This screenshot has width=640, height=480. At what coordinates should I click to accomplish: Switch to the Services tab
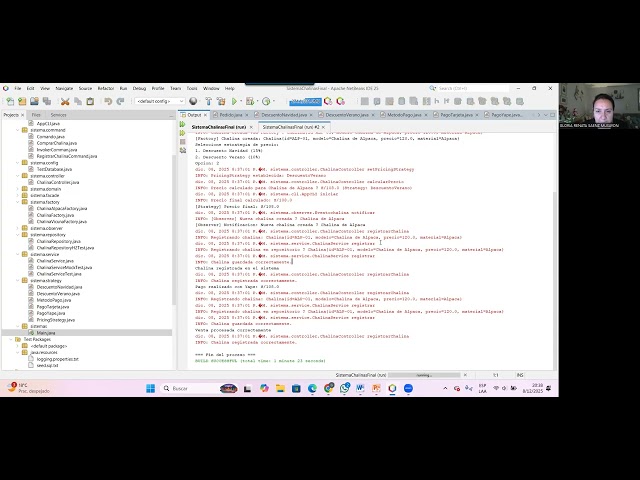point(58,115)
